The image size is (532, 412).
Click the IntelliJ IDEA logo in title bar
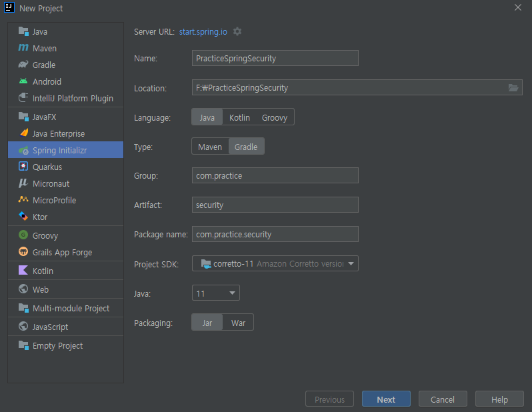tap(9, 7)
